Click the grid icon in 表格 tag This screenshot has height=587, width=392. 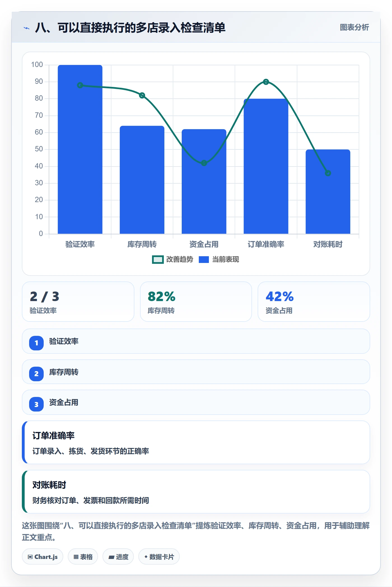click(x=76, y=557)
